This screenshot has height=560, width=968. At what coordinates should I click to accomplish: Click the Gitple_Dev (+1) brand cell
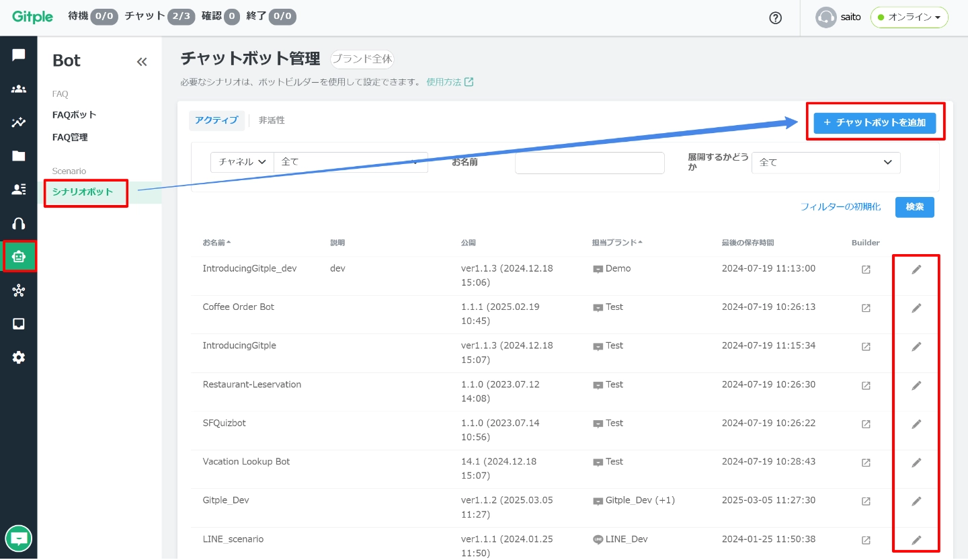coord(634,501)
